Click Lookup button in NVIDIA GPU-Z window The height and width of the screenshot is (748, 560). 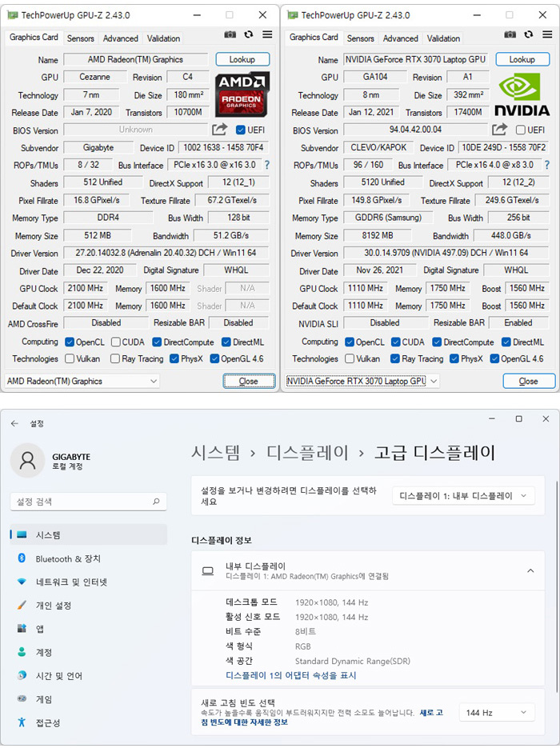(x=522, y=59)
